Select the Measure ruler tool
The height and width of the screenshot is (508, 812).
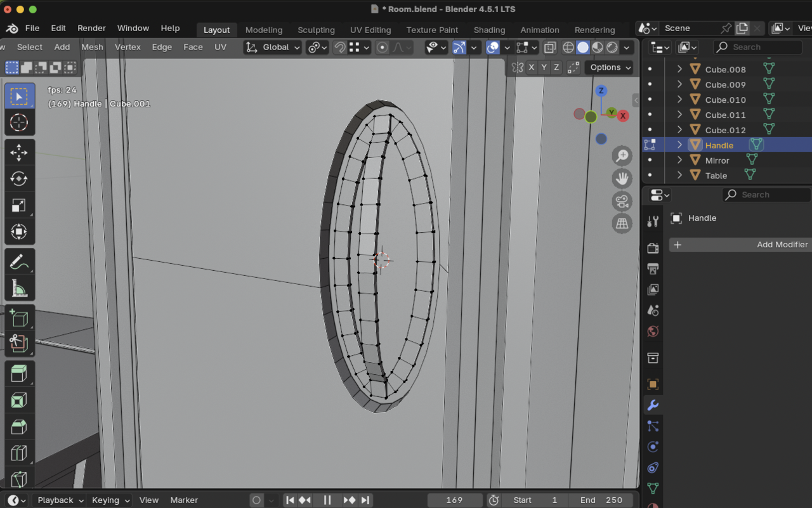pyautogui.click(x=19, y=289)
